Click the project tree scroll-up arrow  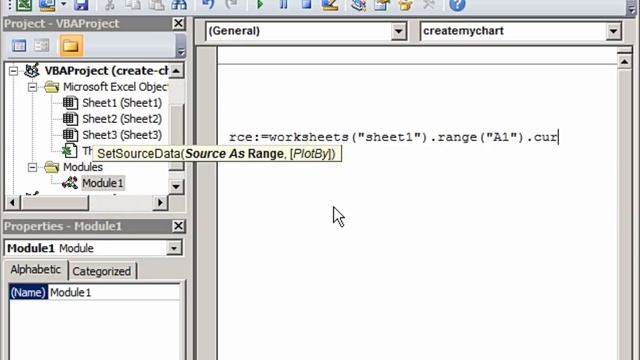[176, 71]
